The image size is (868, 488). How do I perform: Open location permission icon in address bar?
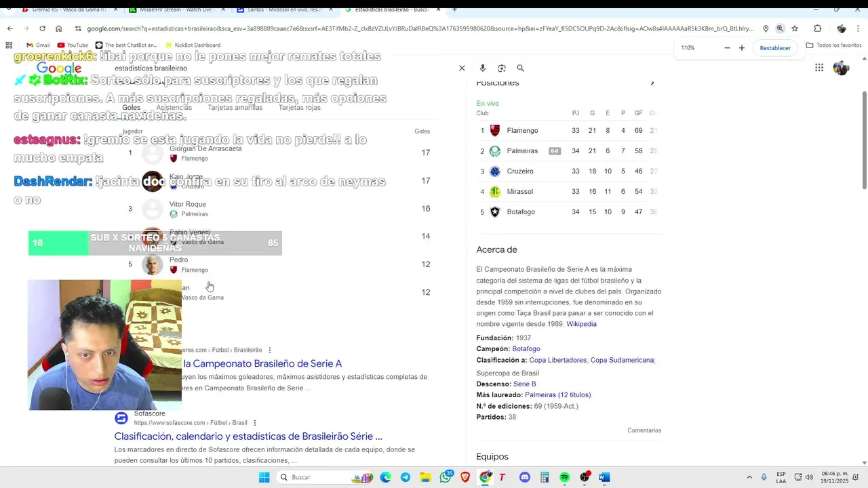[766, 28]
